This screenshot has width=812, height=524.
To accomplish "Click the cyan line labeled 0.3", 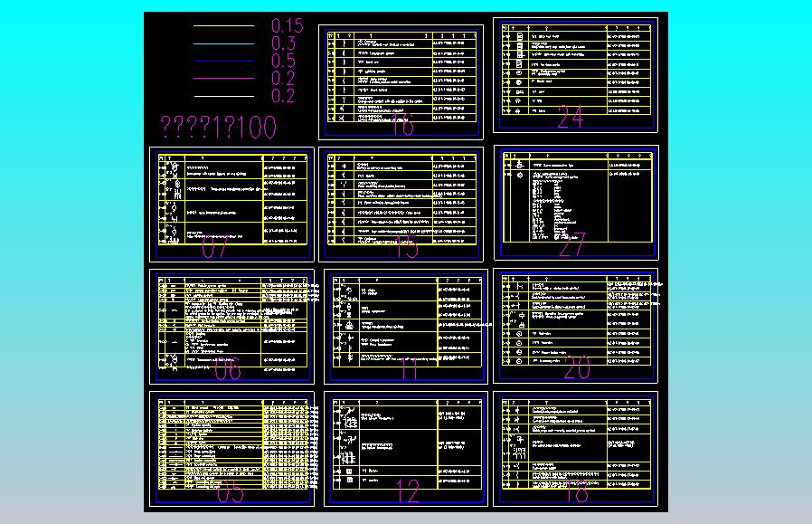I will point(223,43).
